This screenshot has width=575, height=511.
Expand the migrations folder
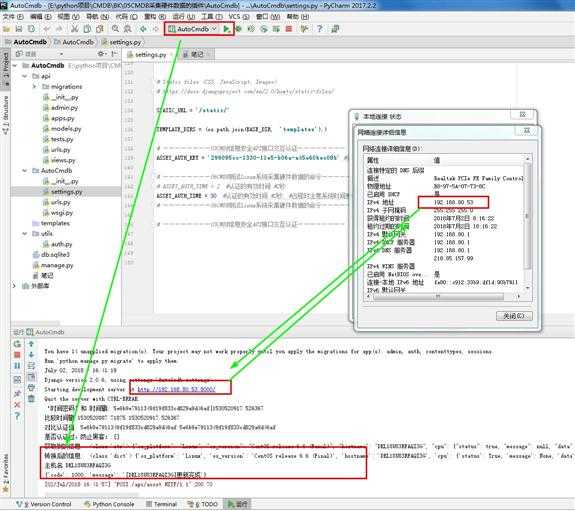tap(35, 87)
